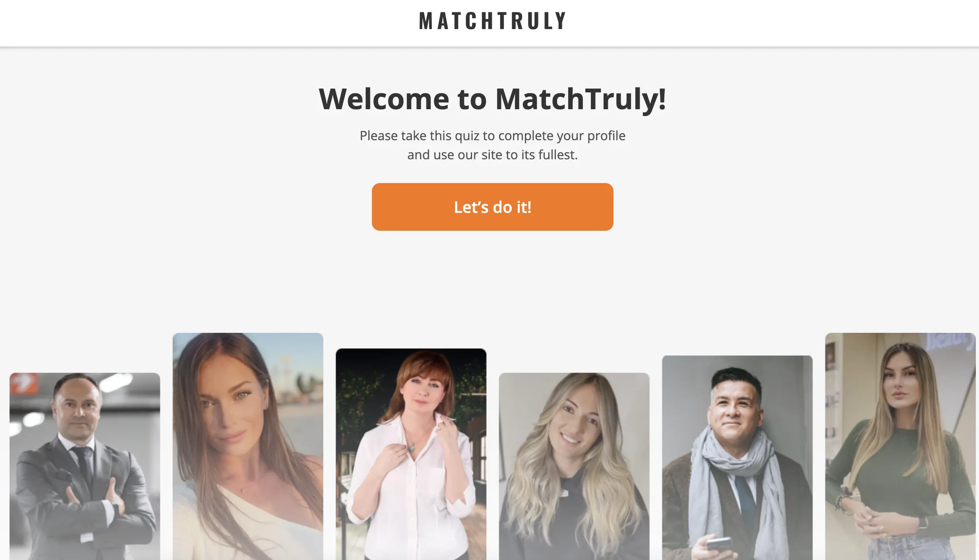
Task: Open photo of blonde woman in black top
Action: pos(574,466)
